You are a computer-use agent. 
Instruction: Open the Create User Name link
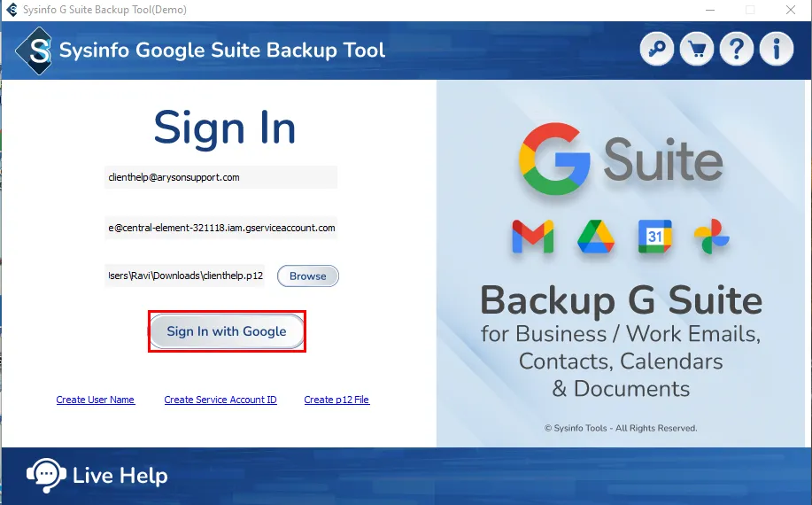(96, 400)
